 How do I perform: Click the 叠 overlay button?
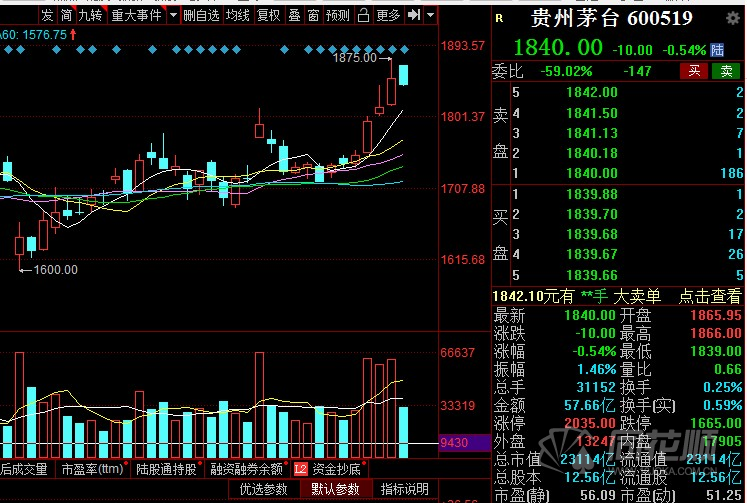click(x=295, y=16)
